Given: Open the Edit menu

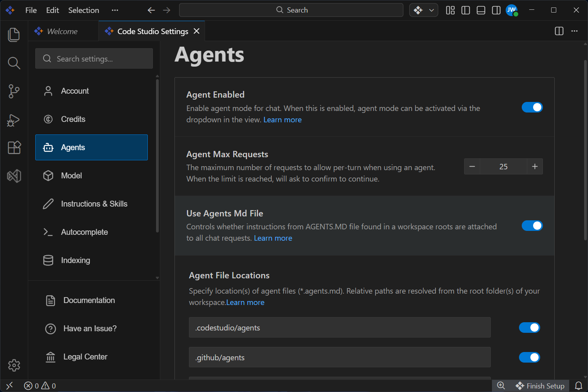Looking at the screenshot, I should pos(53,10).
